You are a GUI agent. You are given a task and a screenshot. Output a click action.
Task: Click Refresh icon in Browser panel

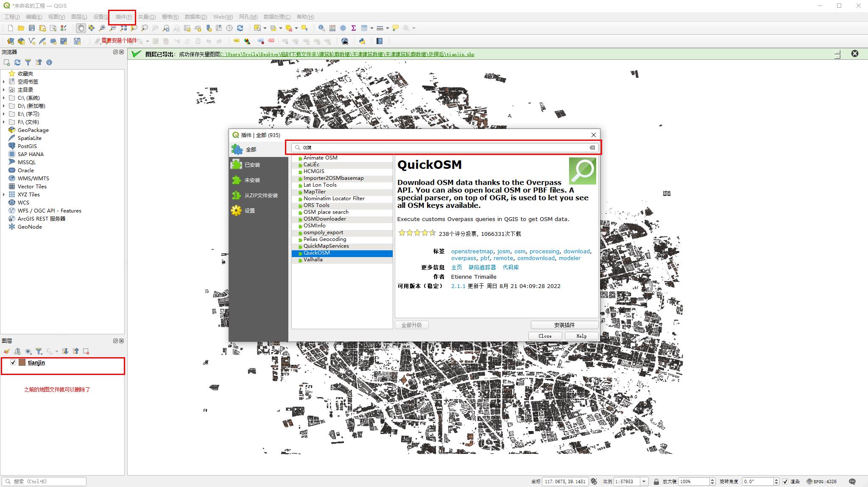(17, 62)
